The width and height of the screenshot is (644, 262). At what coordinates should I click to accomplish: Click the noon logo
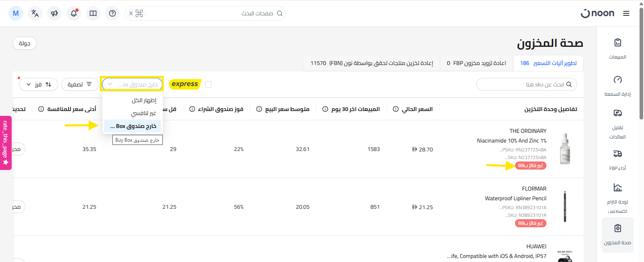click(x=598, y=13)
